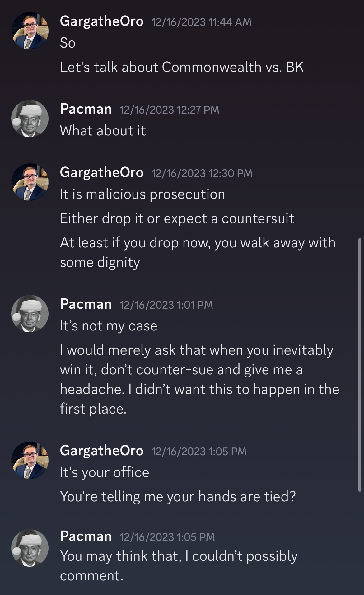Click the 12/16/2023 1:01 PM timestamp
Image resolution: width=364 pixels, height=595 pixels.
(166, 305)
